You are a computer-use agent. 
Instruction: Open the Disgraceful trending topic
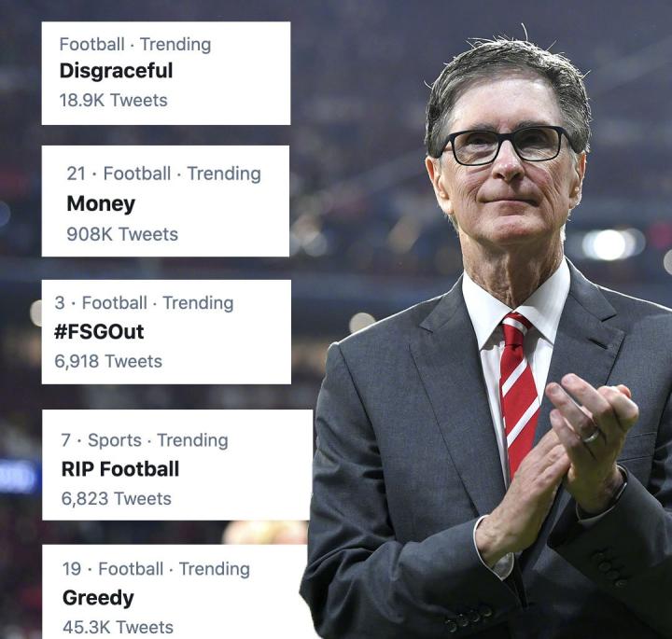(116, 71)
